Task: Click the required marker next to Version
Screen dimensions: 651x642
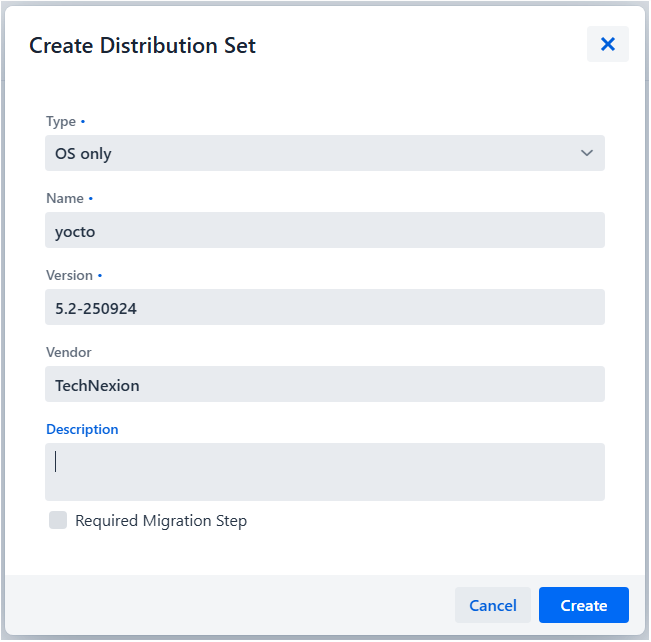Action: [x=100, y=276]
